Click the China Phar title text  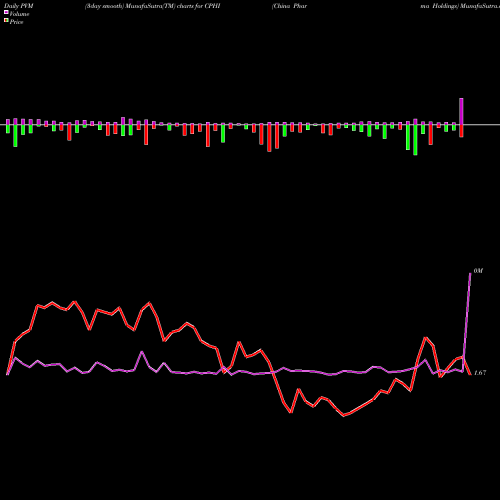tap(289, 6)
